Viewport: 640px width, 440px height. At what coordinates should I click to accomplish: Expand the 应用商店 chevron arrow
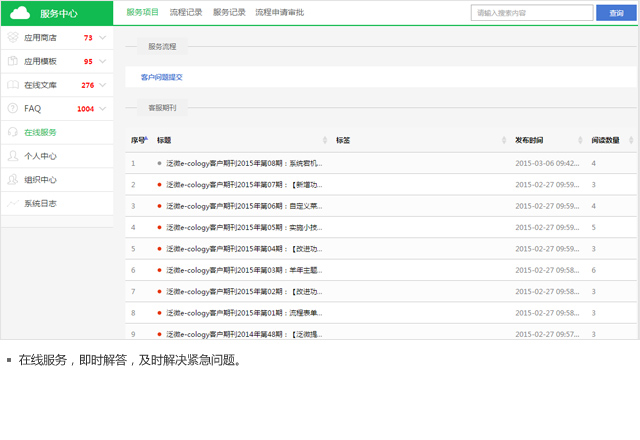(103, 38)
